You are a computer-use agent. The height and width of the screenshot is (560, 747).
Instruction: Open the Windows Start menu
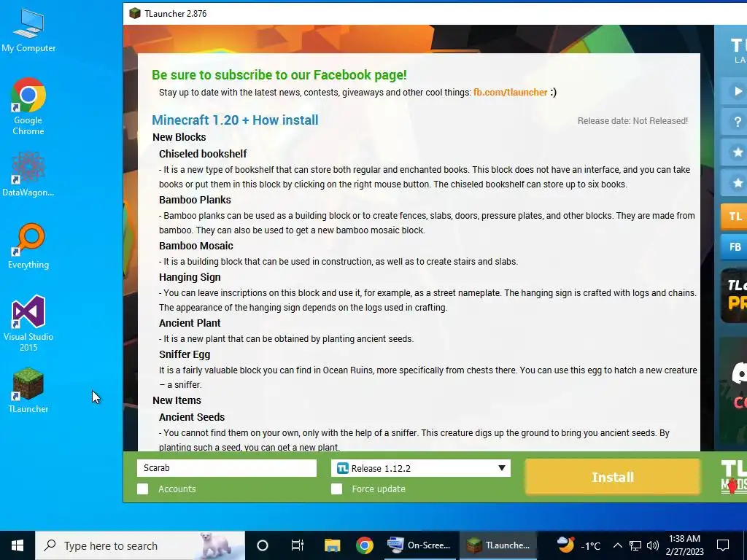coord(18,545)
